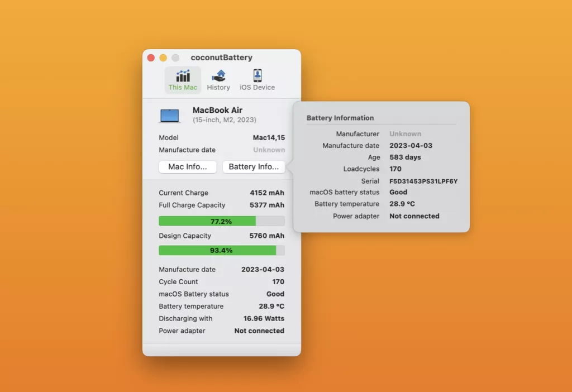Screen dimensions: 572x392
Task: Click the 16.96 Watts discharging value
Action: 264,318
